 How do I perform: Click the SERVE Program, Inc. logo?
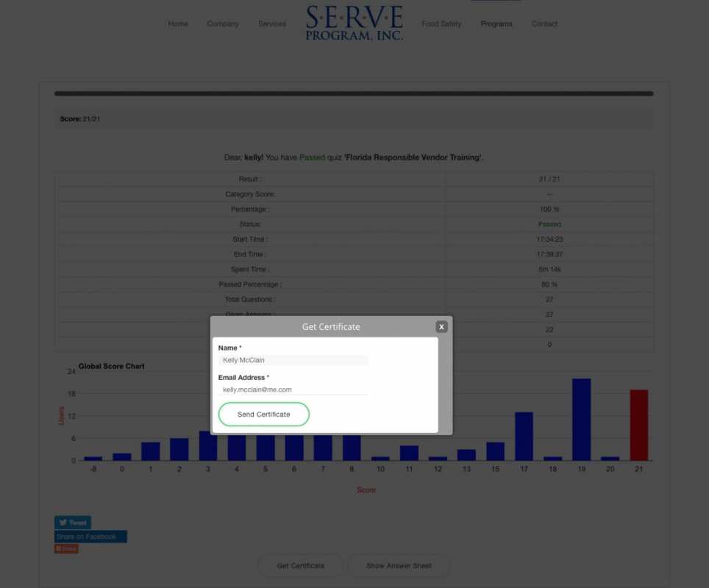pyautogui.click(x=354, y=23)
